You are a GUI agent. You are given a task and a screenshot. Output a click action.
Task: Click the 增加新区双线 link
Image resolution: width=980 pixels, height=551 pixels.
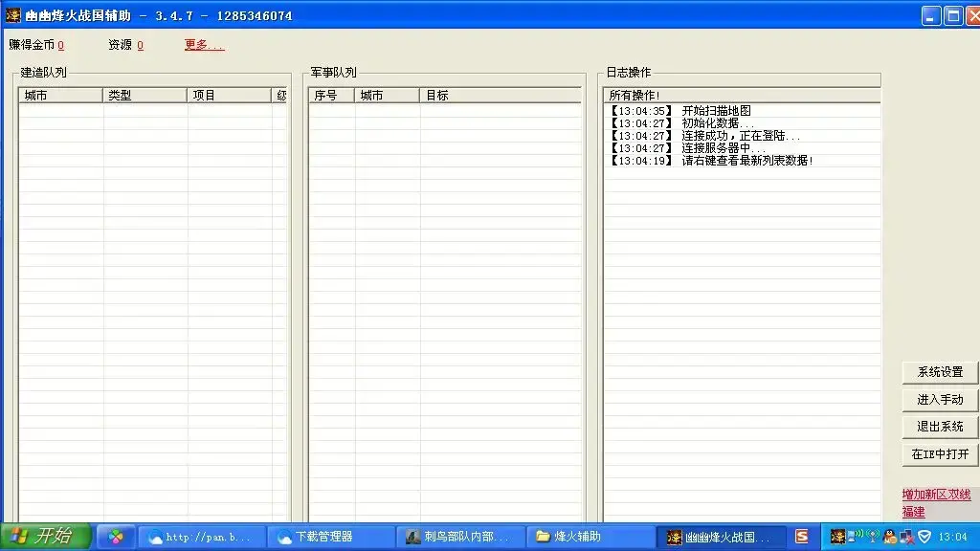pos(936,495)
